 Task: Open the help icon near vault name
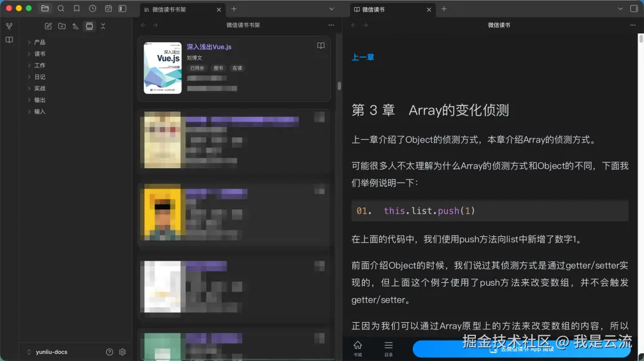109,352
